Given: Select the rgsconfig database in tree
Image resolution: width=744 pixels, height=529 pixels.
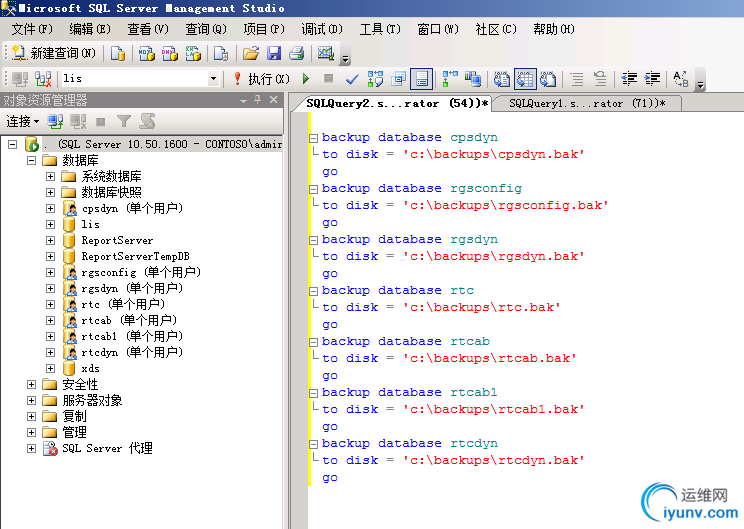Looking at the screenshot, I should (x=141, y=272).
